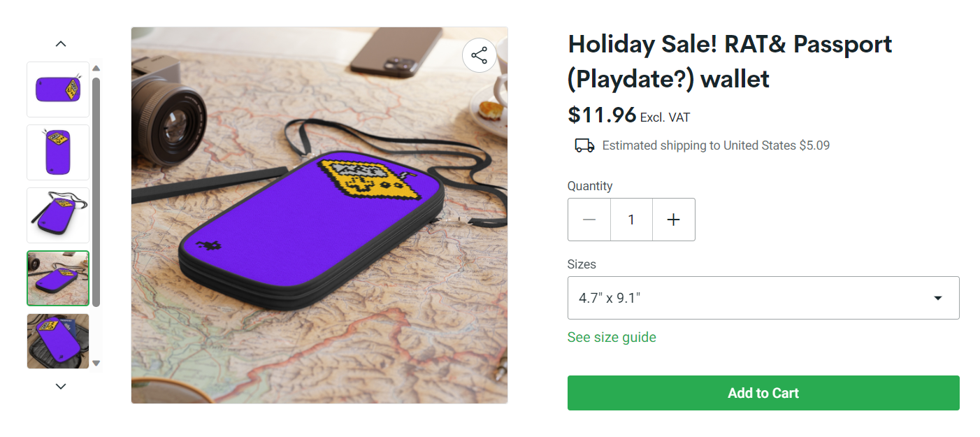980x437 pixels.
Task: Select fifth thumbnail showing wallet in bag
Action: point(58,341)
